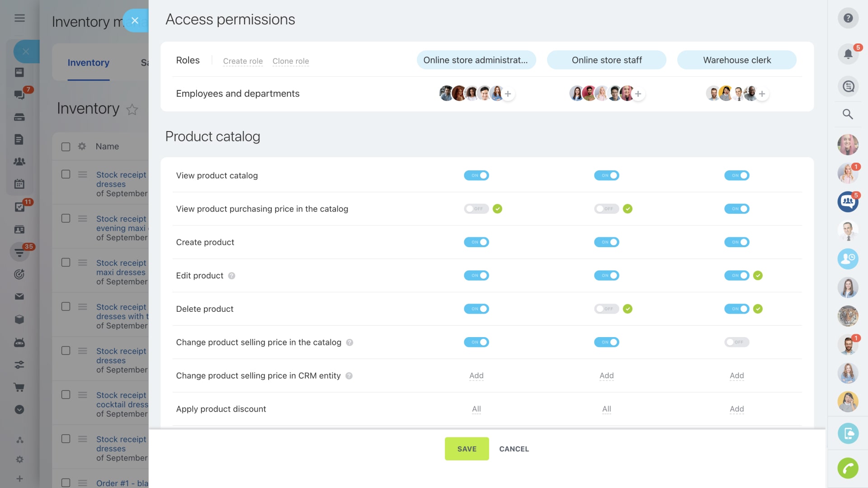Image resolution: width=868 pixels, height=488 pixels.
Task: Open Apply product discount setting for Warehouse clerk
Action: pos(736,409)
